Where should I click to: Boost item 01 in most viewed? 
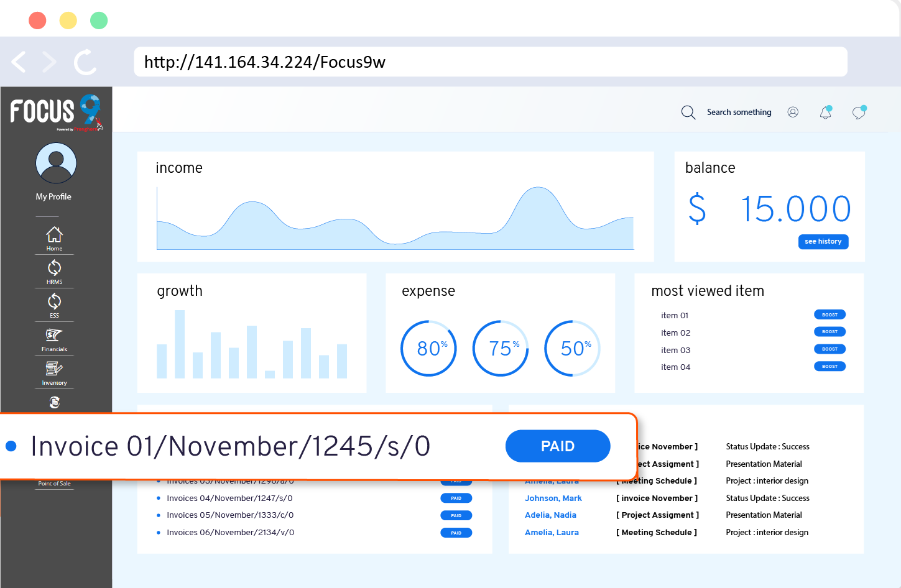829,315
